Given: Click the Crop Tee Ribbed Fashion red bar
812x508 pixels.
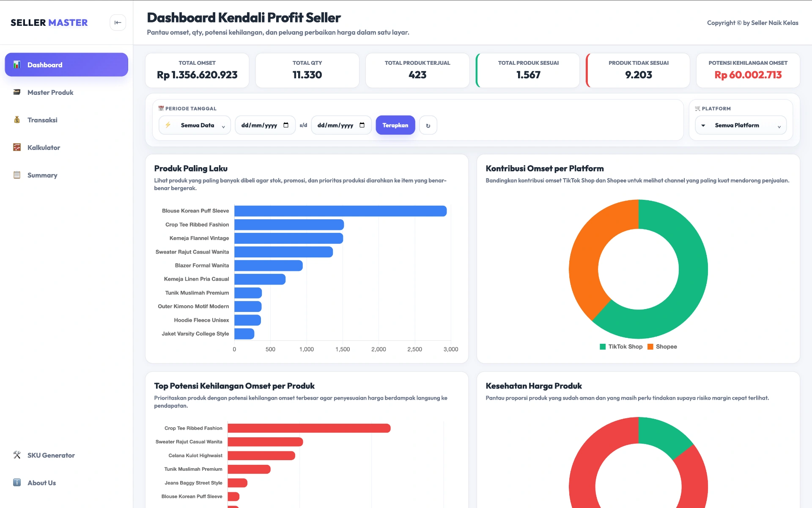Looking at the screenshot, I should pyautogui.click(x=309, y=428).
